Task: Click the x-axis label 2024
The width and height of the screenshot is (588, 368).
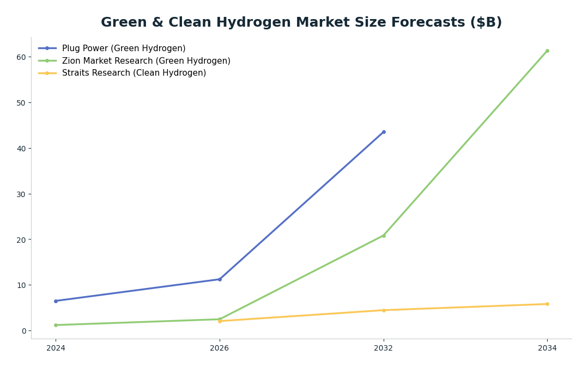Action: click(x=56, y=348)
